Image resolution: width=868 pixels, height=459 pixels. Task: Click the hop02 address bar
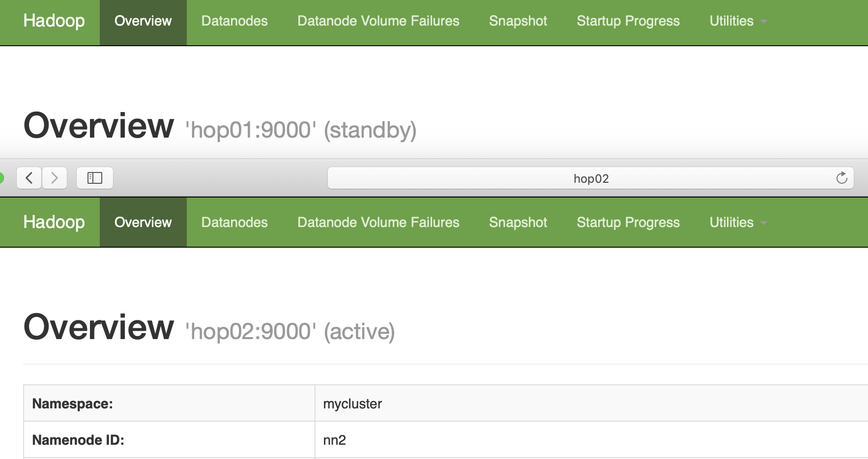pos(591,178)
